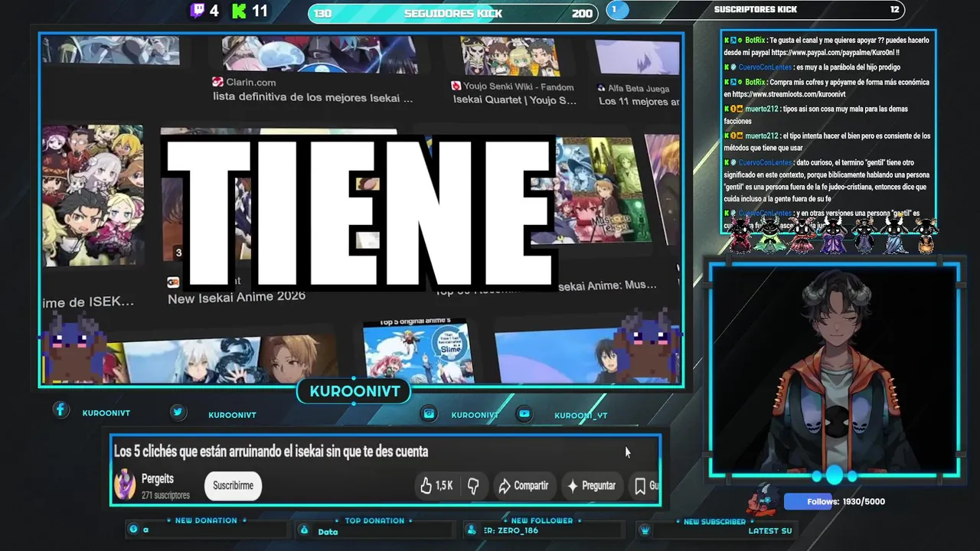Open the Facebook icon beside KUROONIVT
The image size is (980, 551).
(x=60, y=410)
